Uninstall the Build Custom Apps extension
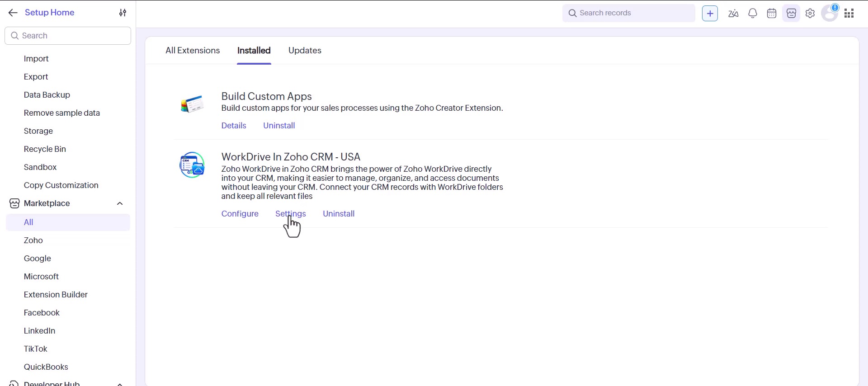 tap(279, 126)
